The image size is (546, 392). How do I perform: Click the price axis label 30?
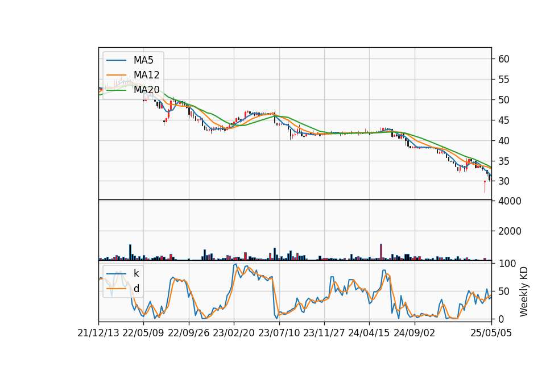(504, 181)
